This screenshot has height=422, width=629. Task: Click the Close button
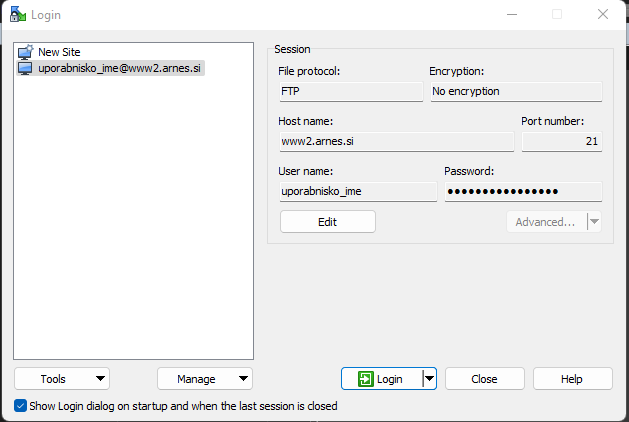[485, 379]
